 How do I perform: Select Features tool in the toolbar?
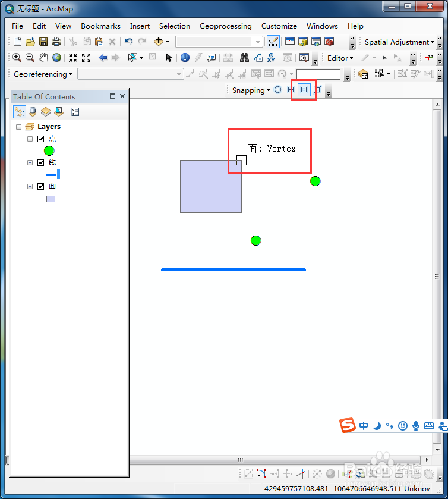point(133,58)
